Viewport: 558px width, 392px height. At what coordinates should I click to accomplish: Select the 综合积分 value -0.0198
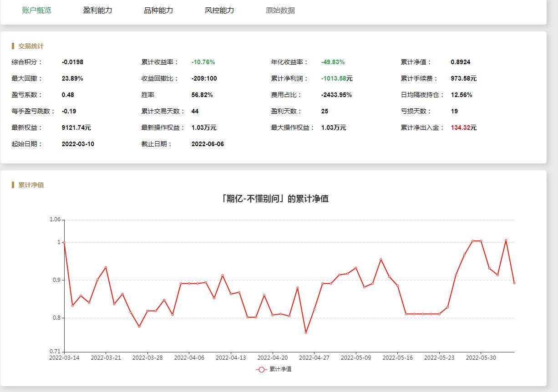72,62
